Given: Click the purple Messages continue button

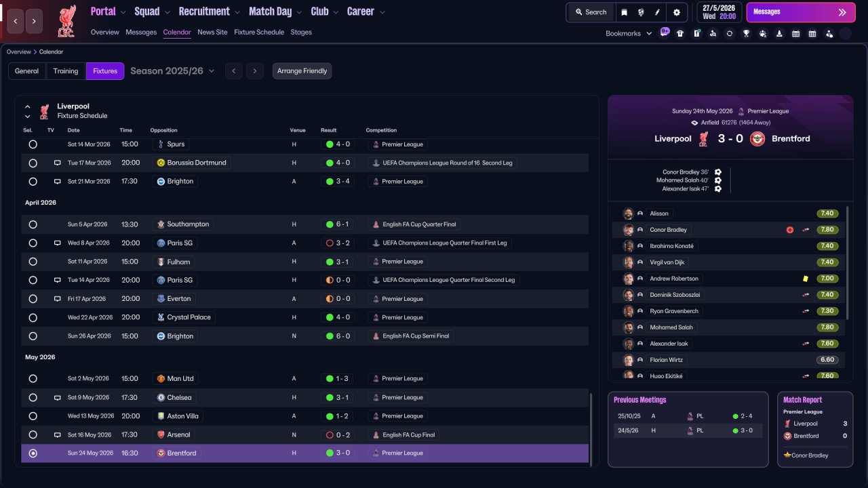Looking at the screenshot, I should [801, 12].
